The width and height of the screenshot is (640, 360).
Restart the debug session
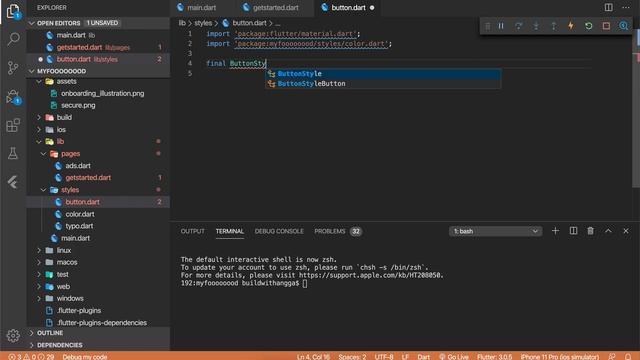point(589,26)
